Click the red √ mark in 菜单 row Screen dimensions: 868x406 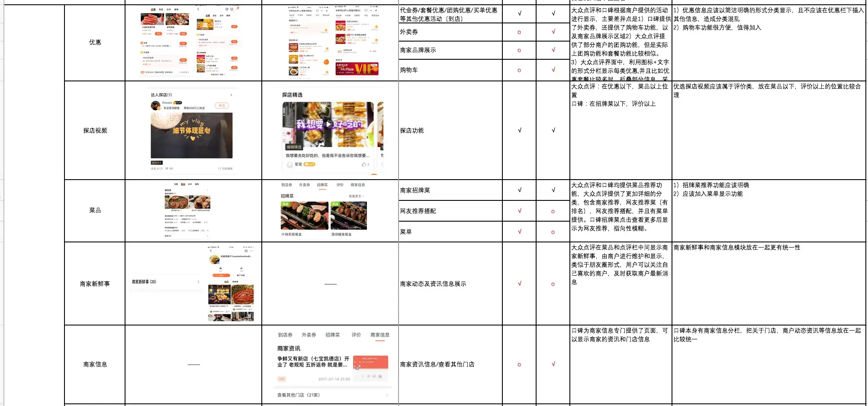(x=519, y=232)
